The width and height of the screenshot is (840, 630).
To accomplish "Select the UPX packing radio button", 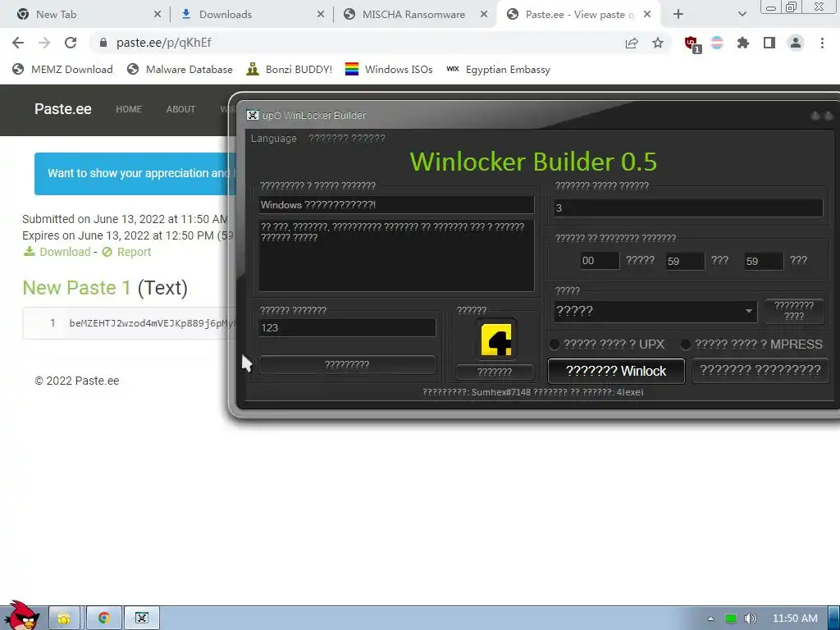I will [555, 344].
